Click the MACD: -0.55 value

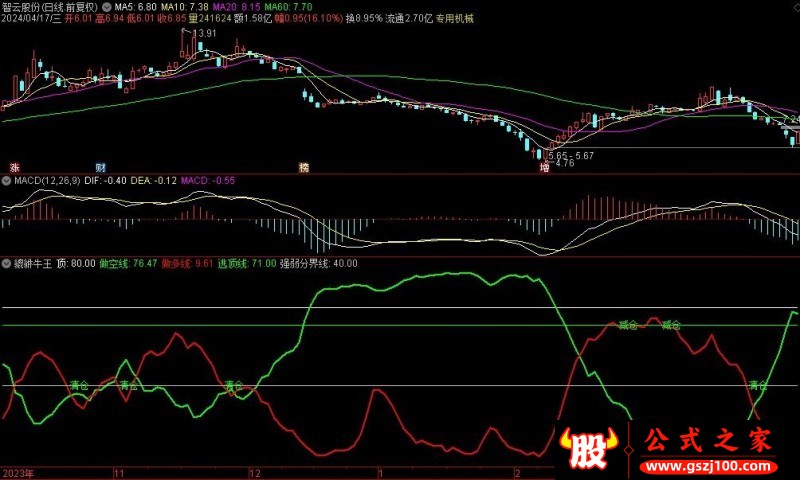point(208,181)
